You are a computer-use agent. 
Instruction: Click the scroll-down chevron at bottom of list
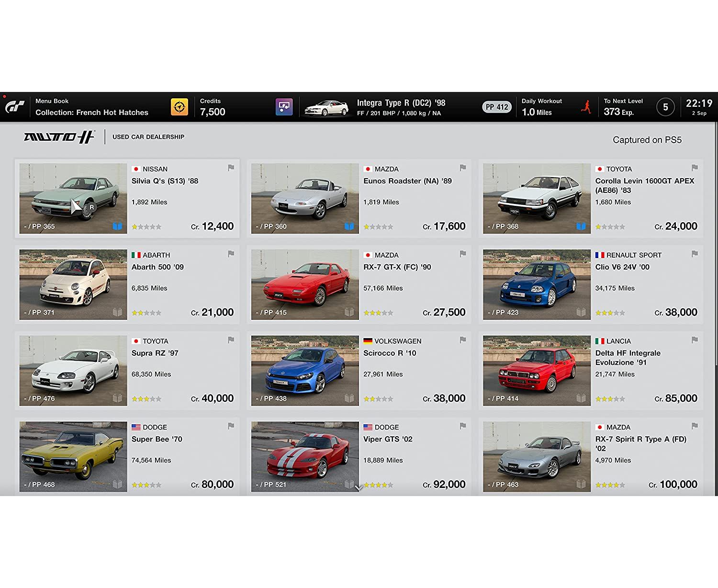[358, 488]
